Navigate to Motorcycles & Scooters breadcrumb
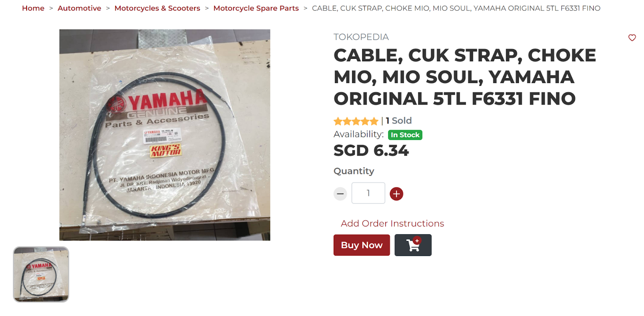 tap(157, 8)
